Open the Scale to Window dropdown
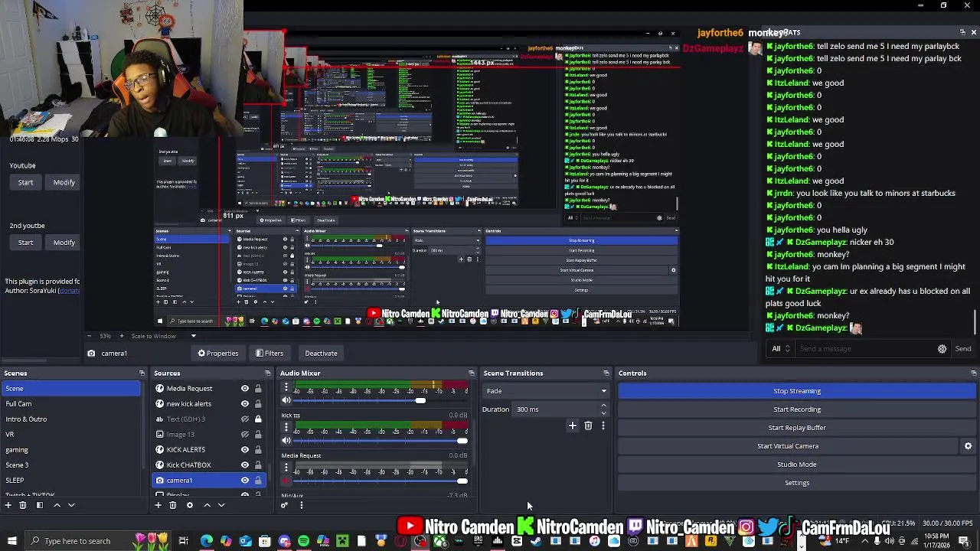The width and height of the screenshot is (980, 551). 165,336
